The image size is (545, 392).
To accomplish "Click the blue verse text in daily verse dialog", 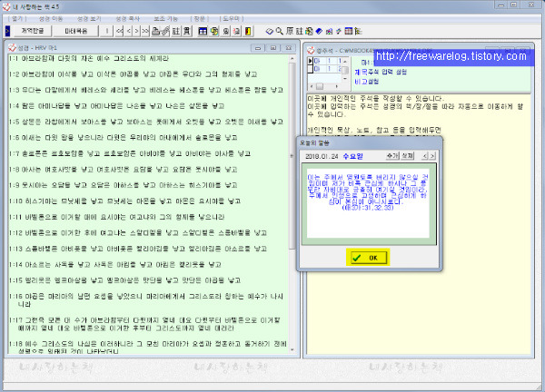I will click(x=367, y=192).
